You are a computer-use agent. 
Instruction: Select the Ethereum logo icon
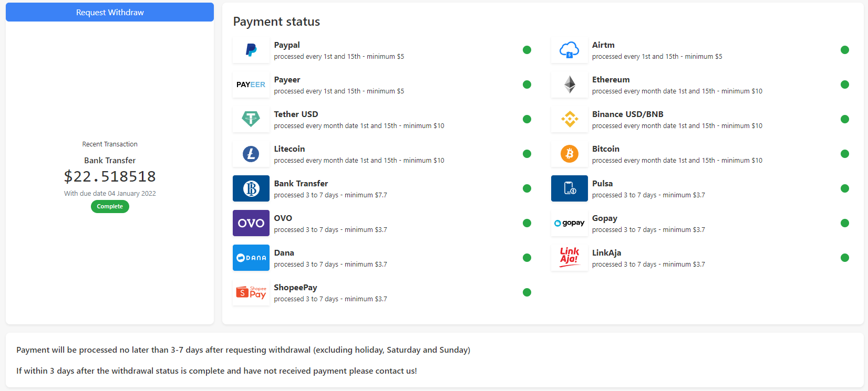570,84
